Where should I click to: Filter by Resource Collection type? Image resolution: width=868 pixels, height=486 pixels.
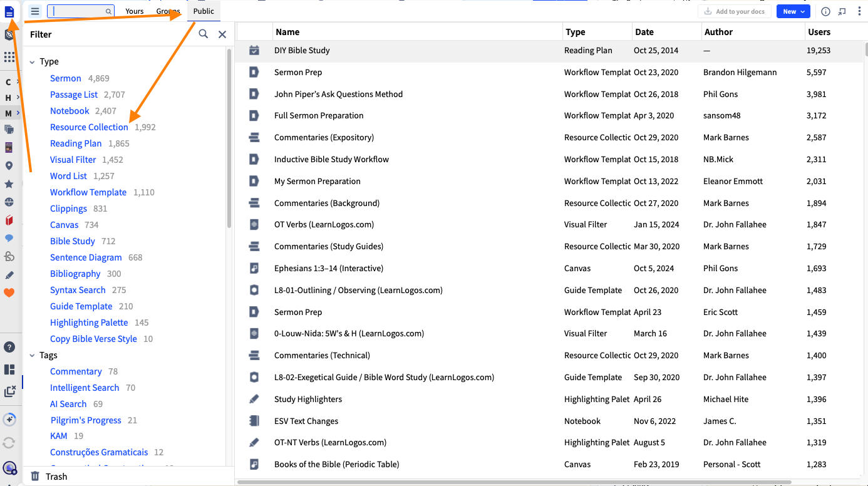pyautogui.click(x=89, y=127)
